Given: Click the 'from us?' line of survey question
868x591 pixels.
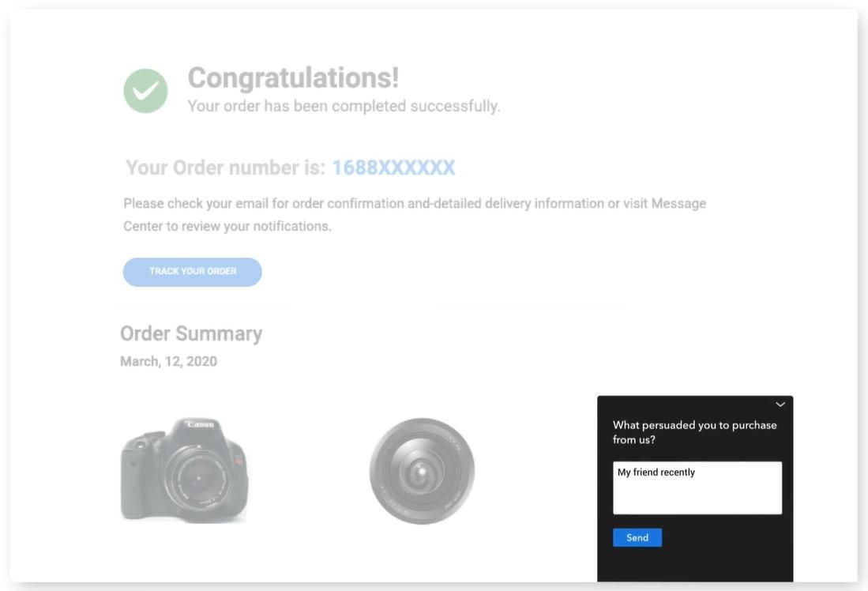Looking at the screenshot, I should (634, 440).
